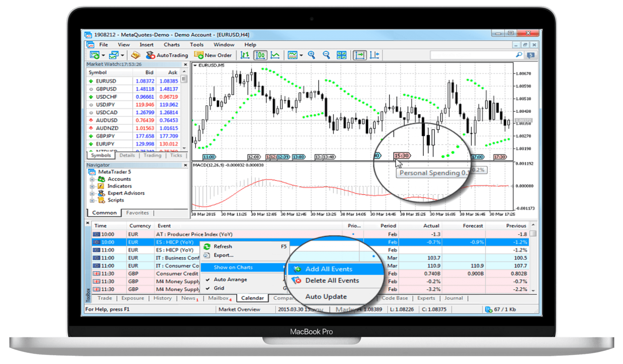Screen dimensions: 623x364
Task: Open Show on Charts submenu
Action: 243,267
